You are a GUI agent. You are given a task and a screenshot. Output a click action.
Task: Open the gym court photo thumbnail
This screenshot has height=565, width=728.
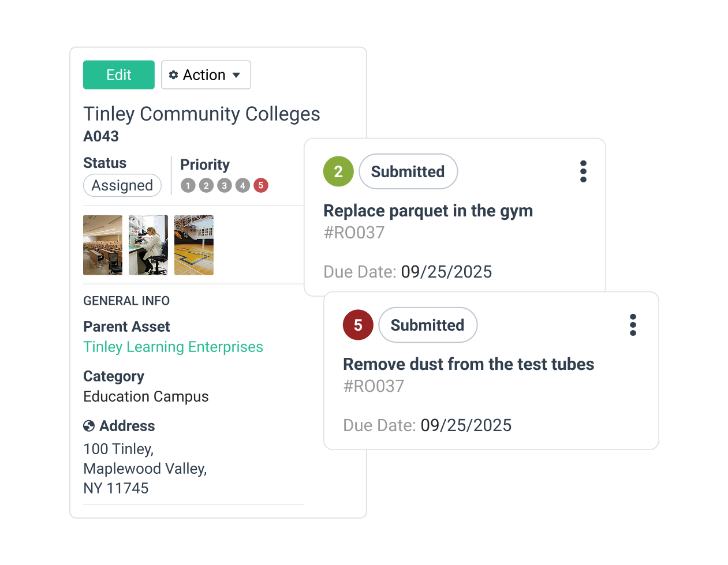(x=194, y=245)
